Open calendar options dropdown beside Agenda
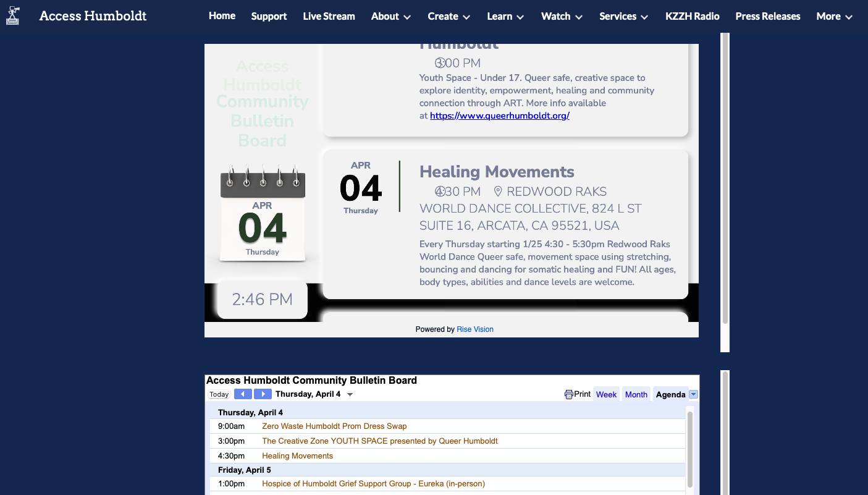This screenshot has width=868, height=495. [693, 394]
